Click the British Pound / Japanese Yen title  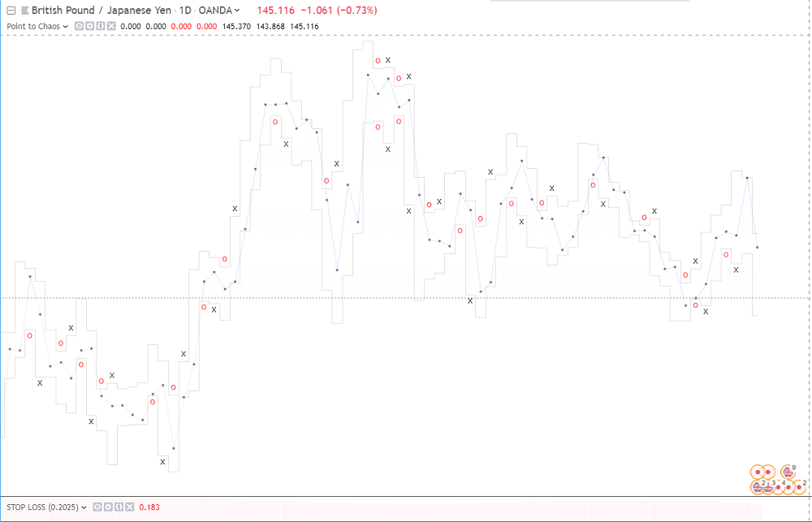pos(101,11)
